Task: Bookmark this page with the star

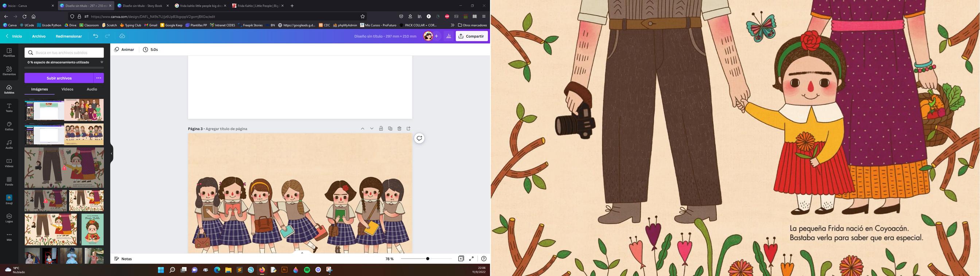Action: click(362, 16)
